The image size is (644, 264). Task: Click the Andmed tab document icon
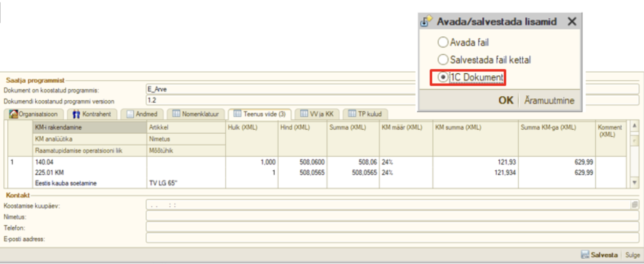130,114
